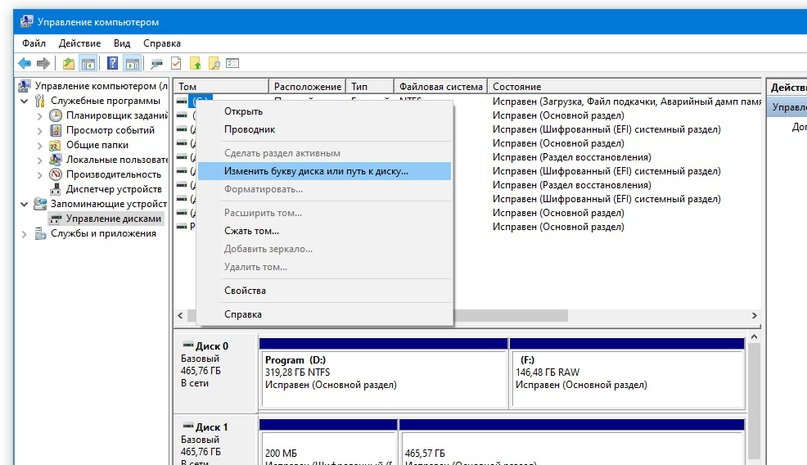Click the checkmark sheet toolbar icon
The height and width of the screenshot is (465, 807).
(x=176, y=63)
